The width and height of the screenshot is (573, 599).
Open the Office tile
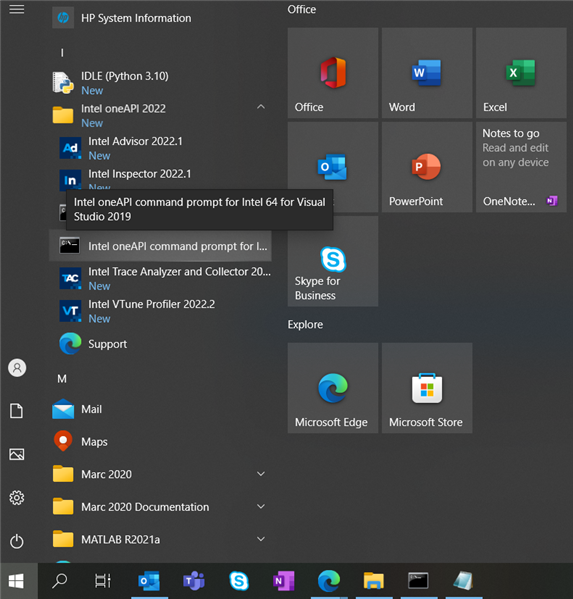333,73
